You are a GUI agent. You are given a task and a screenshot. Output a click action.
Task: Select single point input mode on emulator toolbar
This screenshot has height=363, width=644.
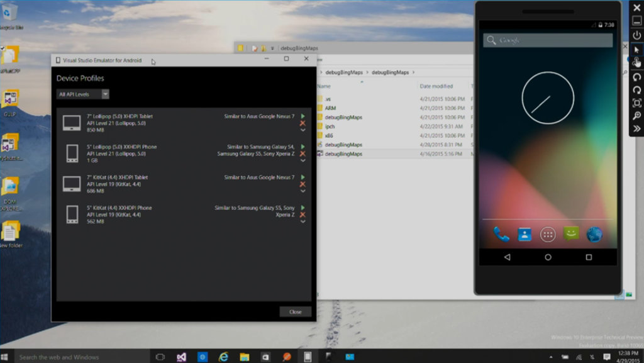[x=636, y=49]
